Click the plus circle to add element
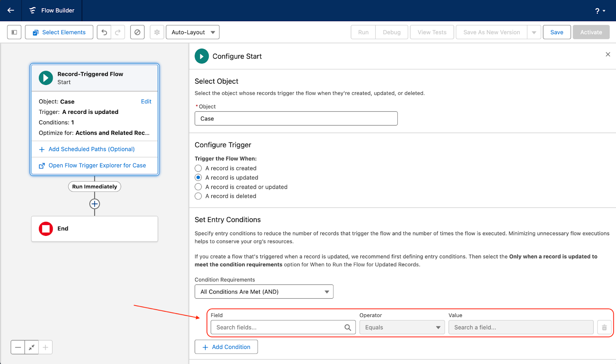This screenshot has width=616, height=364. click(x=95, y=204)
